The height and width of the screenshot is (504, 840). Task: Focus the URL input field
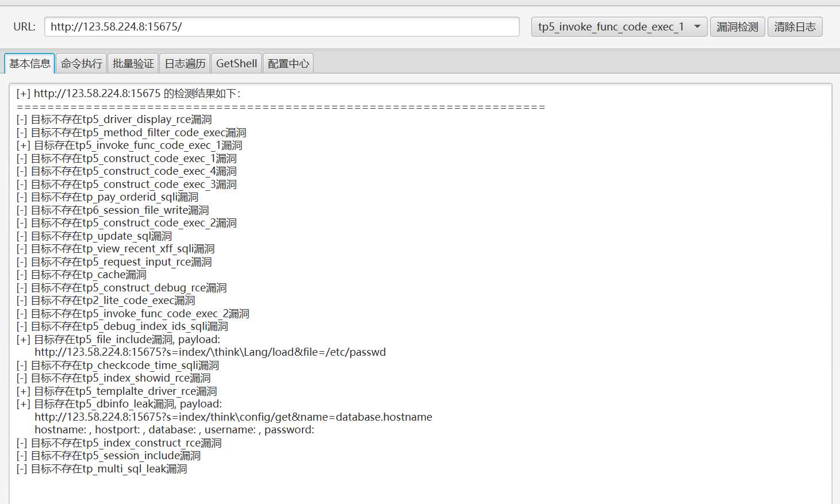coord(282,27)
